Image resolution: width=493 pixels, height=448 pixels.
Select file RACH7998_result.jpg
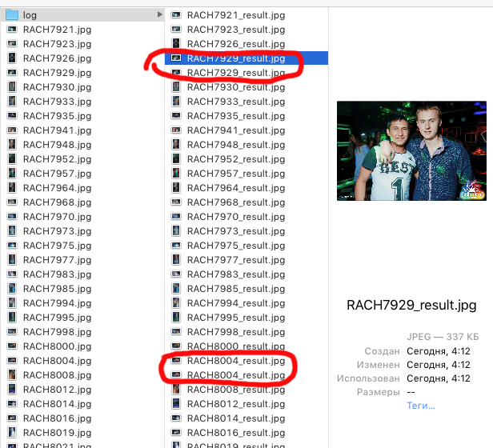coord(236,332)
